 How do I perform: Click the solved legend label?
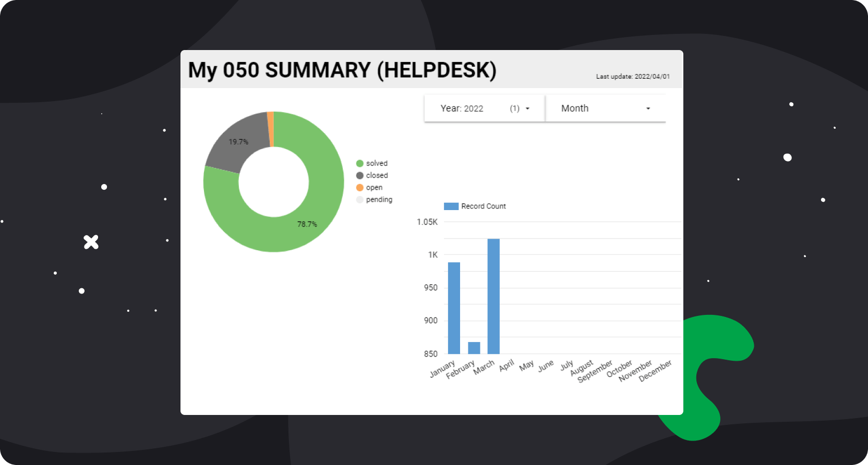[x=377, y=164]
